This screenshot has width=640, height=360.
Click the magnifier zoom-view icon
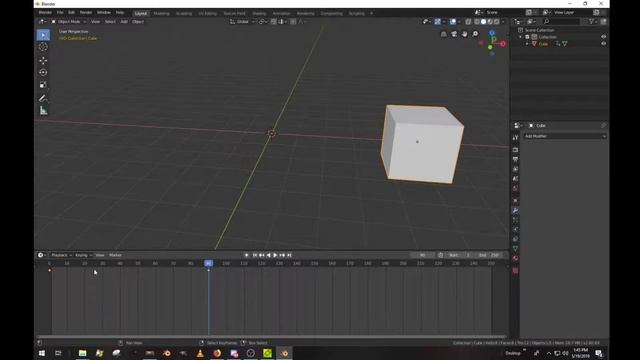click(x=476, y=34)
